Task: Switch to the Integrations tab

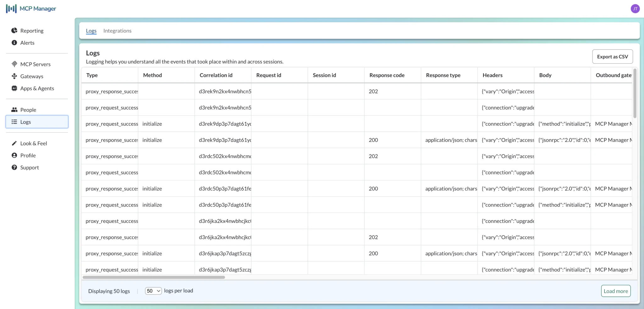Action: 117,31
